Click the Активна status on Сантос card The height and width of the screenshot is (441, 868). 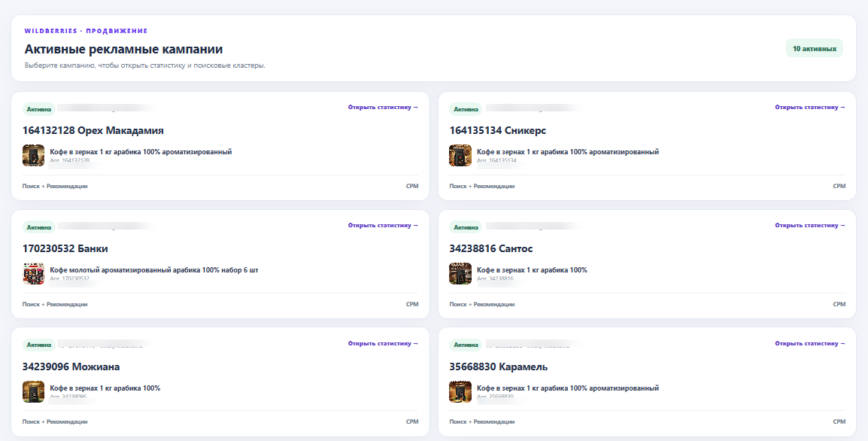tap(466, 227)
